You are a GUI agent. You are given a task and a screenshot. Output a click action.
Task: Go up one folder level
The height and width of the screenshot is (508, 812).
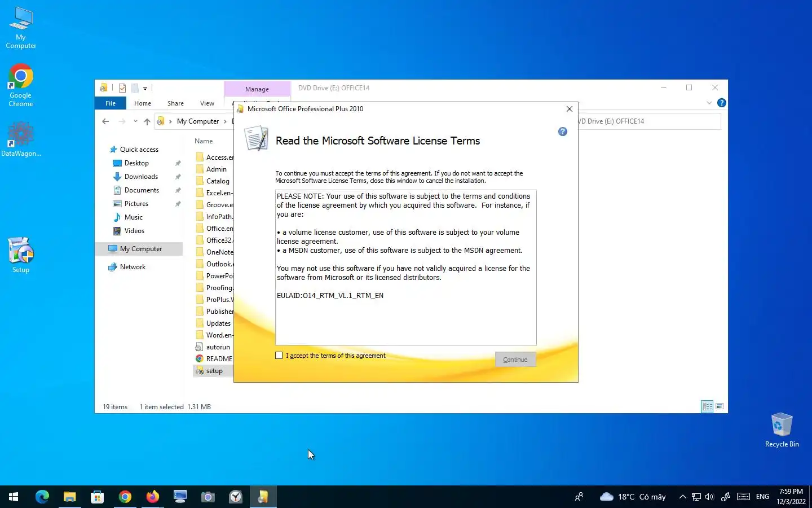147,121
